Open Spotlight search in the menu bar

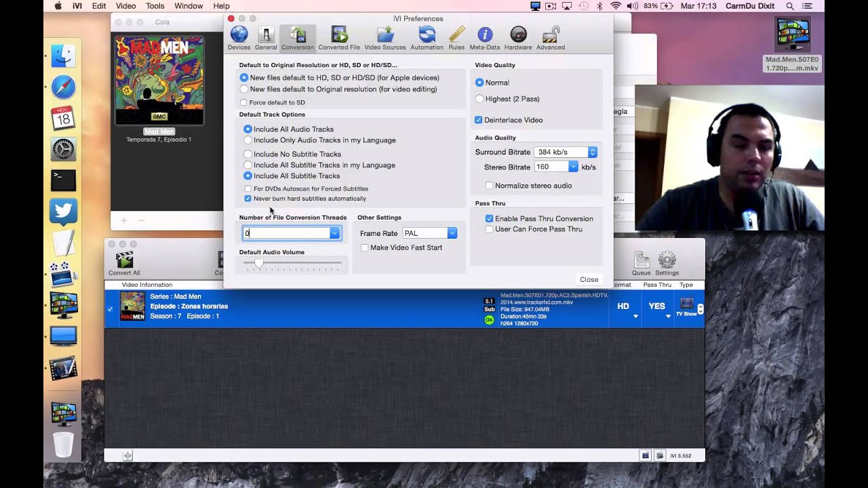(790, 6)
